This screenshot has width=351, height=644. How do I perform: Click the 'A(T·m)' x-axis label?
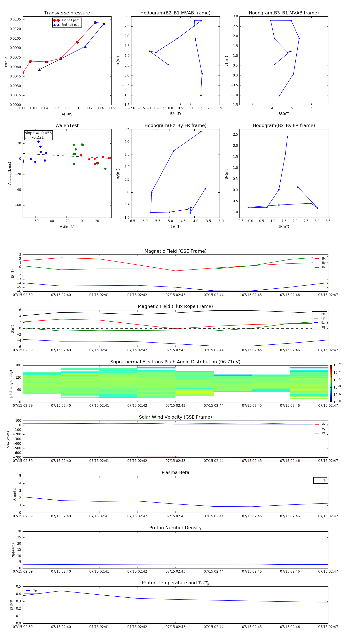point(67,114)
